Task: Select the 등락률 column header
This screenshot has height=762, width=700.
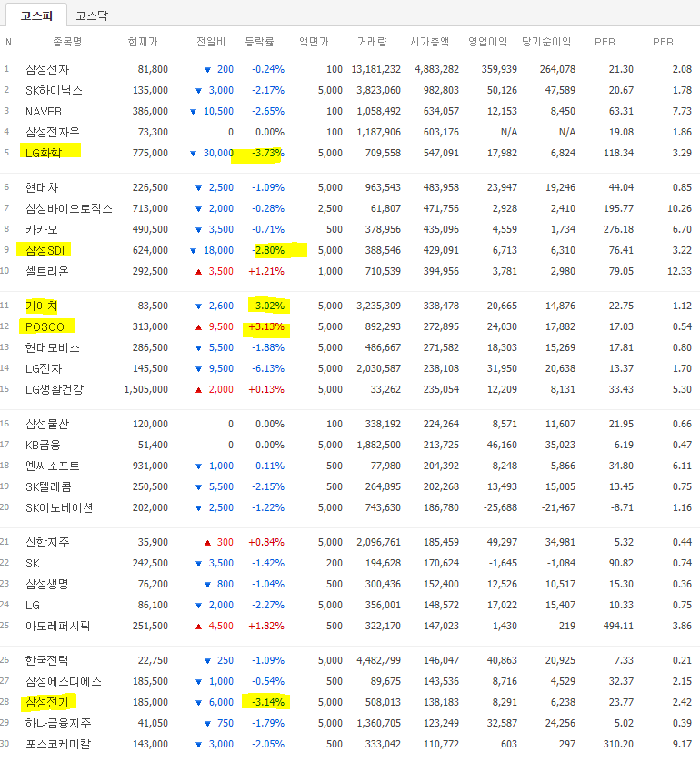Action: point(259,42)
